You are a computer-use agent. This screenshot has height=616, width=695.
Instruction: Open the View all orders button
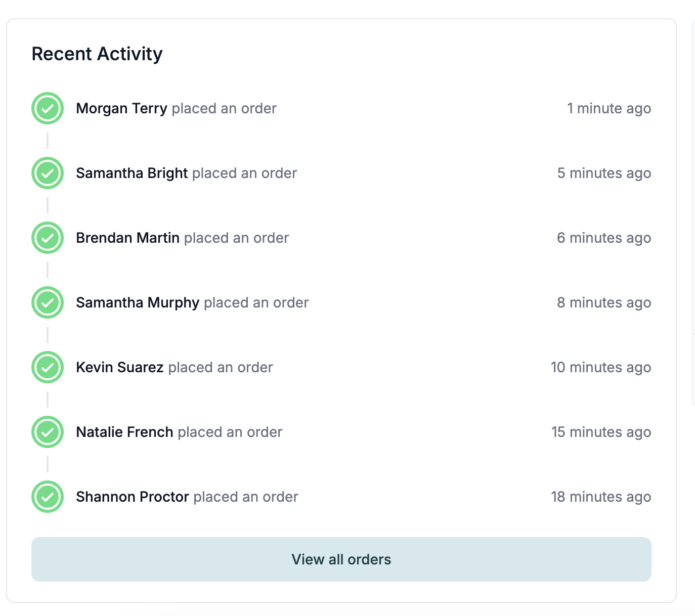tap(341, 559)
